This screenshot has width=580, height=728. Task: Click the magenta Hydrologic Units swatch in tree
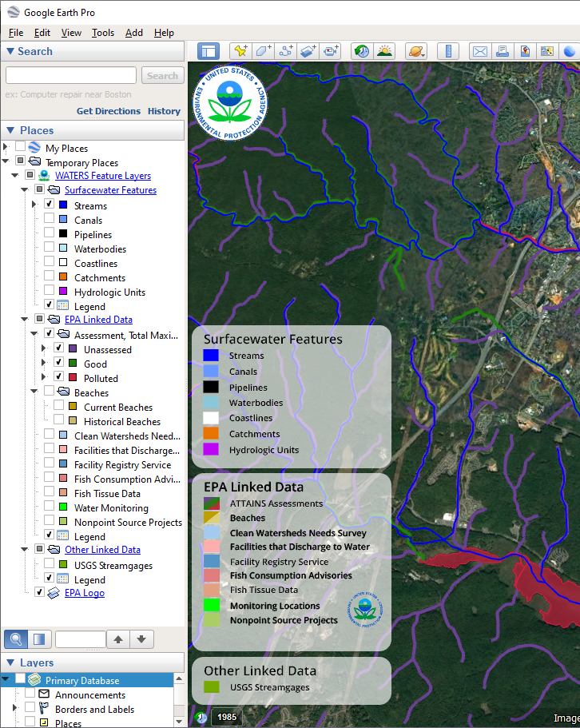[x=64, y=291]
